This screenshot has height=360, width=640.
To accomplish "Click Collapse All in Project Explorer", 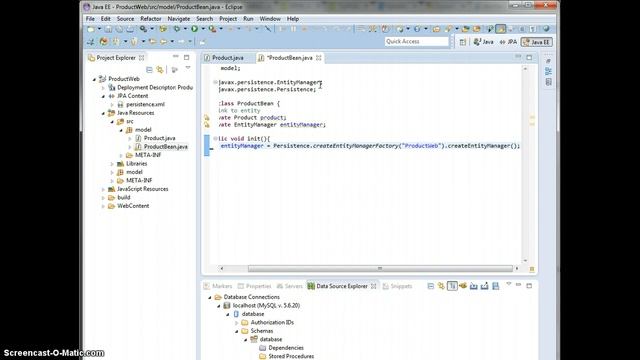I will coord(149,70).
